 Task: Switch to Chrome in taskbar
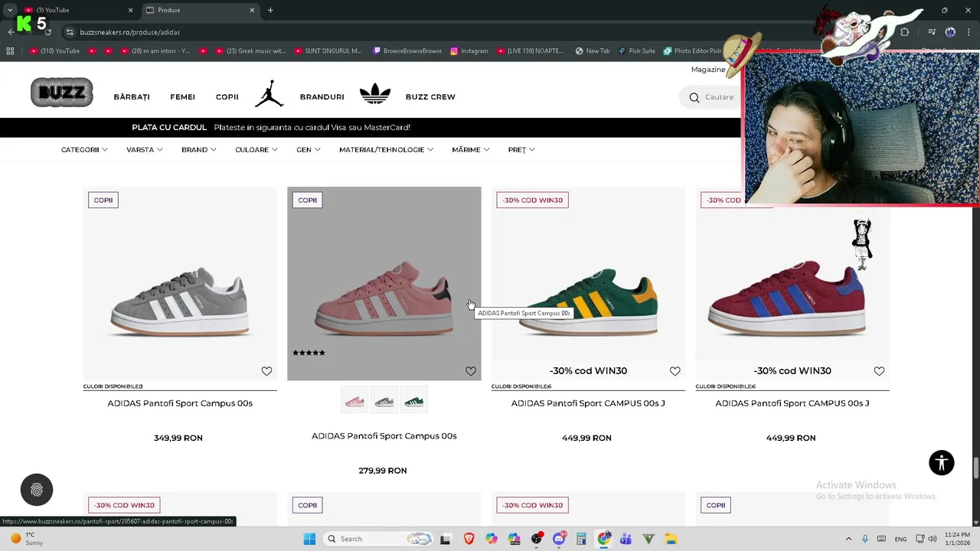(x=603, y=539)
